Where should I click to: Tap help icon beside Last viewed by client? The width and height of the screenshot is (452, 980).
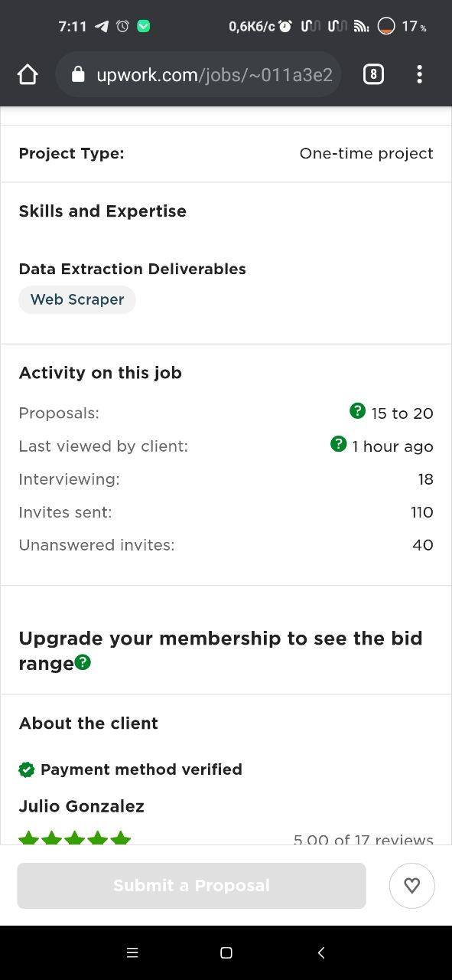coord(338,444)
